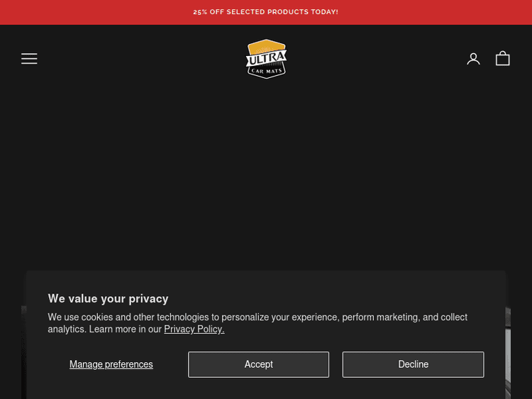Screen dimensions: 532x399
Task: Open Manage preferences for cookies
Action: click(111, 364)
